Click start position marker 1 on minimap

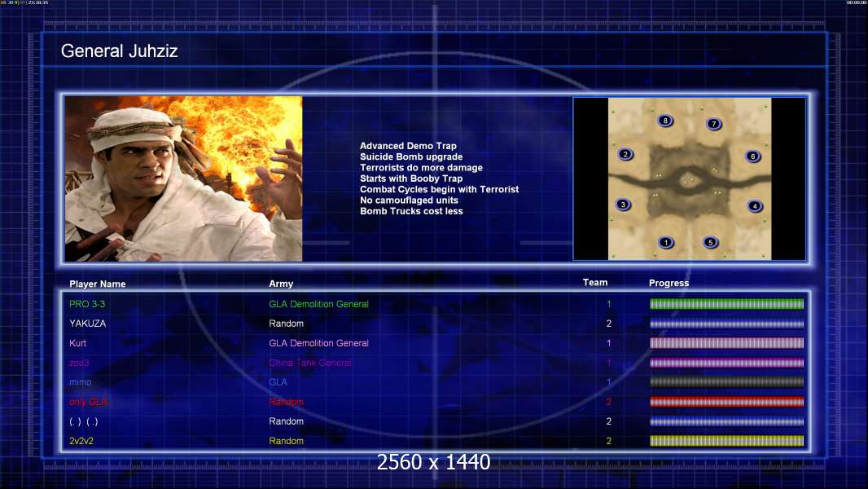pos(666,242)
